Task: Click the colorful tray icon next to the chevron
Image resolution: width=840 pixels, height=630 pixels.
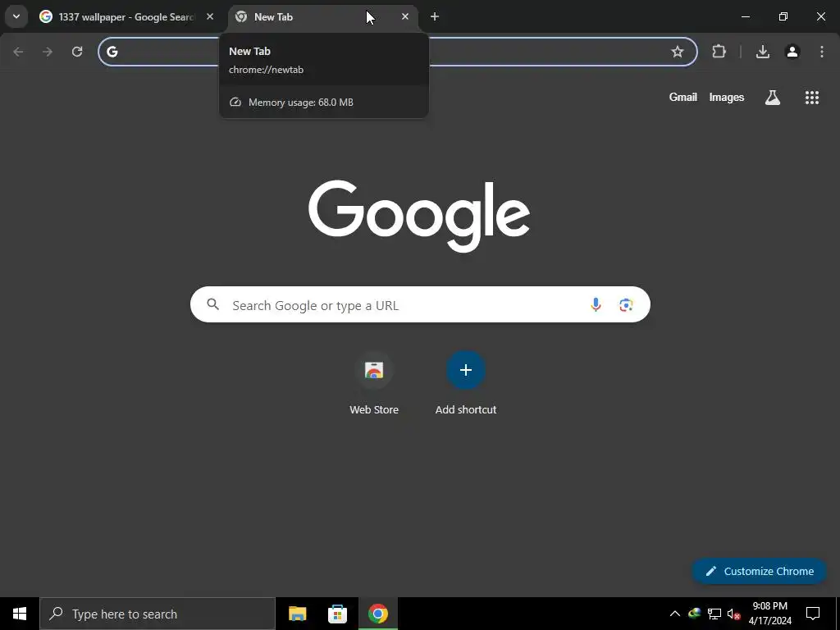Action: (694, 614)
